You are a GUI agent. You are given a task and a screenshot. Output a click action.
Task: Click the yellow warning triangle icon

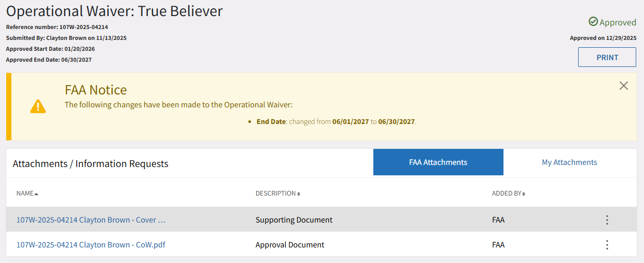(38, 106)
